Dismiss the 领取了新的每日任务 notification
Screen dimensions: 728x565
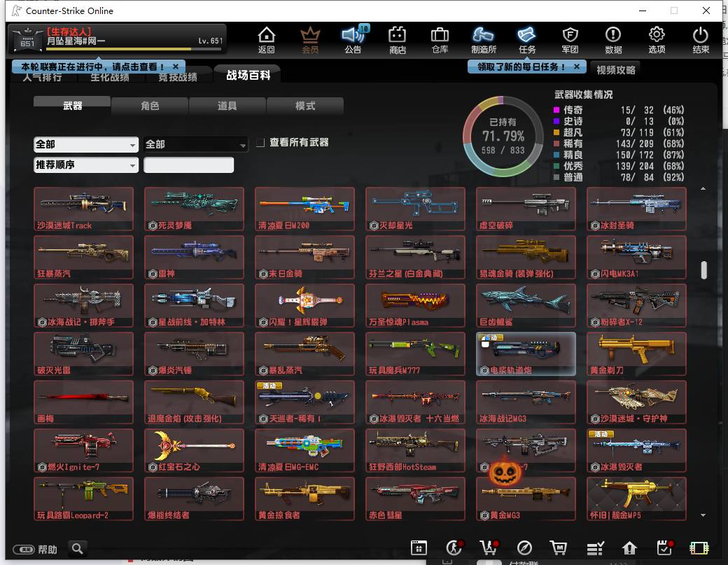click(577, 67)
